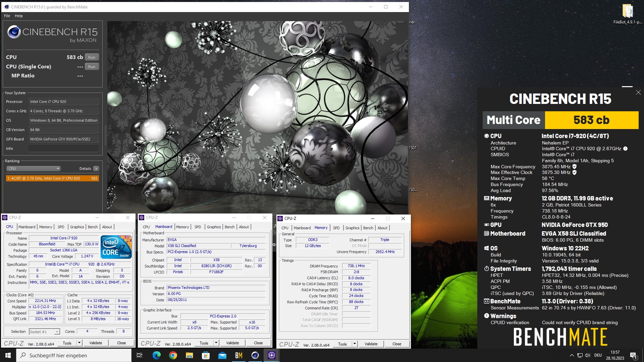The height and width of the screenshot is (362, 644).
Task: Click Uncore Frequency value 2952.4 MHz
Action: [x=385, y=252]
